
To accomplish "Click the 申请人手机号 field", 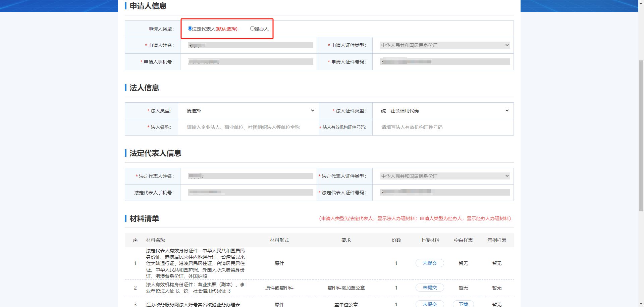I will tap(250, 62).
